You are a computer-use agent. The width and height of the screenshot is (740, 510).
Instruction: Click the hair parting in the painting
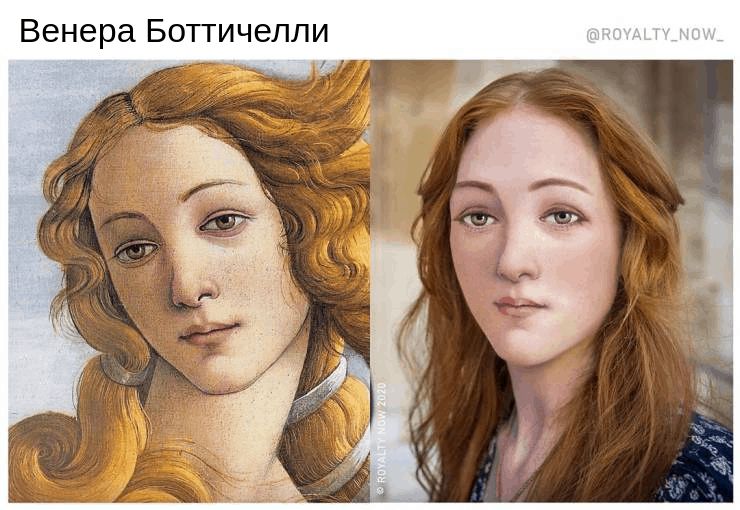tap(128, 106)
